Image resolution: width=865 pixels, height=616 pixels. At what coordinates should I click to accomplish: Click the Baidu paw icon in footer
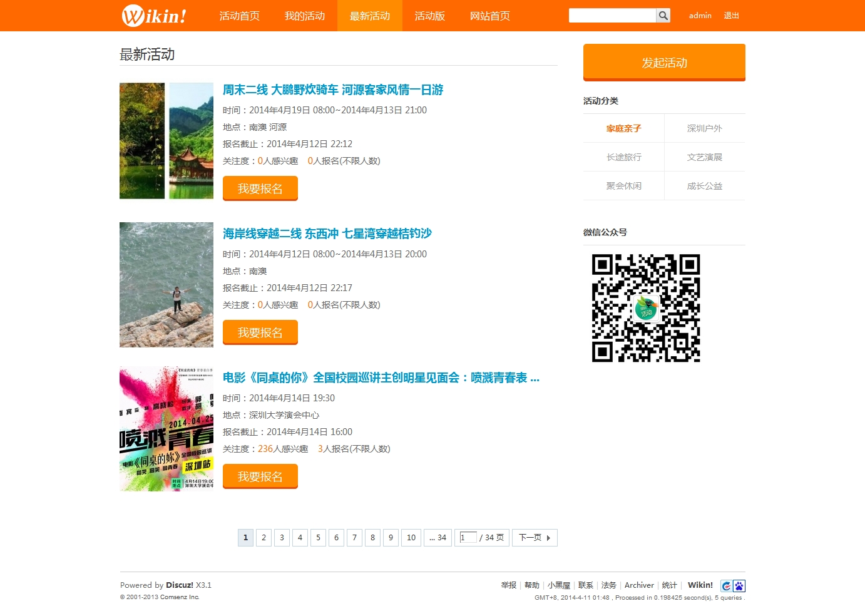pyautogui.click(x=740, y=585)
